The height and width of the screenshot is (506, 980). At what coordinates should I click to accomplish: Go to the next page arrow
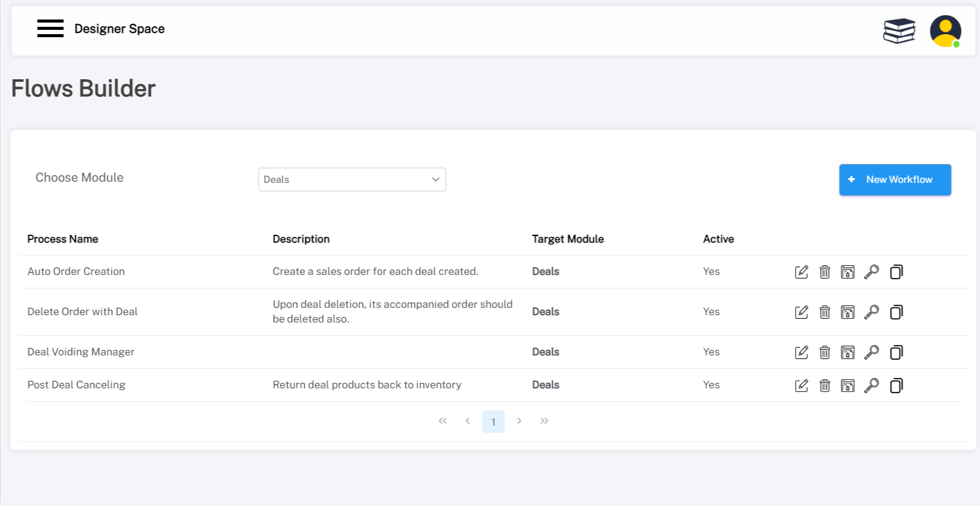519,421
